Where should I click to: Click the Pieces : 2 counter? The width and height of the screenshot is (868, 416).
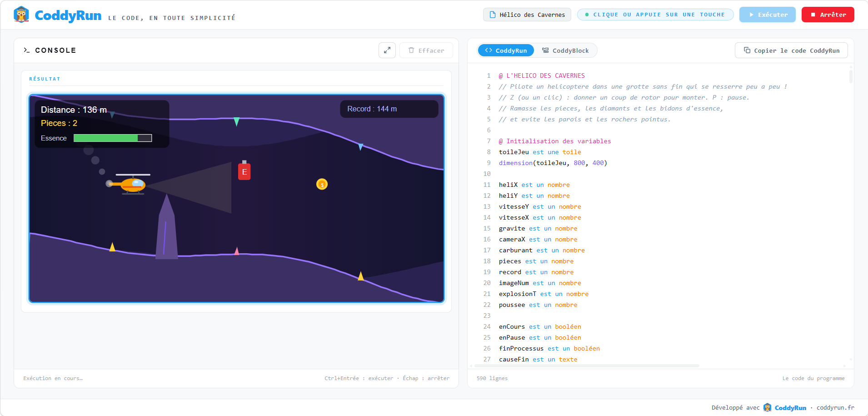pos(59,123)
